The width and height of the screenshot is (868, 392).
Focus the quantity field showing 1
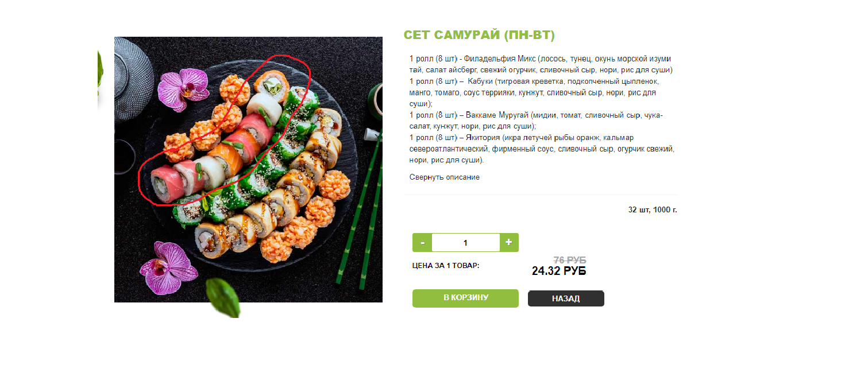click(466, 243)
